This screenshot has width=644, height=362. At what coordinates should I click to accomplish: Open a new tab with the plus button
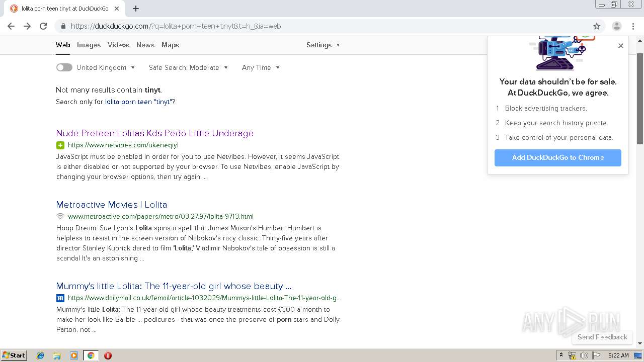[136, 9]
